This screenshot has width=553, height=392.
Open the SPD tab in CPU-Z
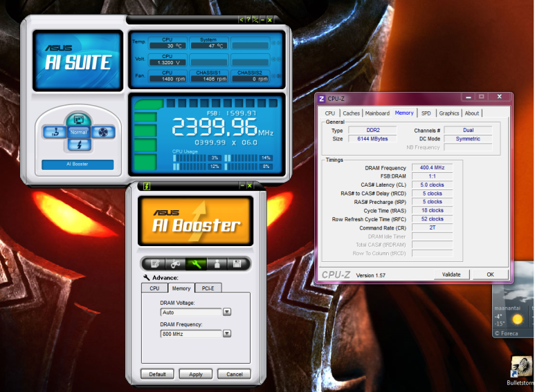click(426, 113)
